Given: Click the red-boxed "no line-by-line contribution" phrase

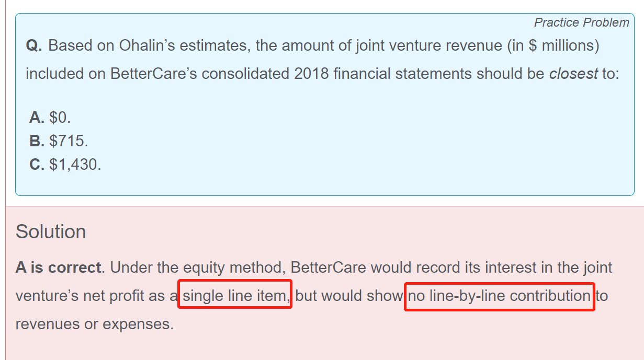Looking at the screenshot, I should pos(499,296).
